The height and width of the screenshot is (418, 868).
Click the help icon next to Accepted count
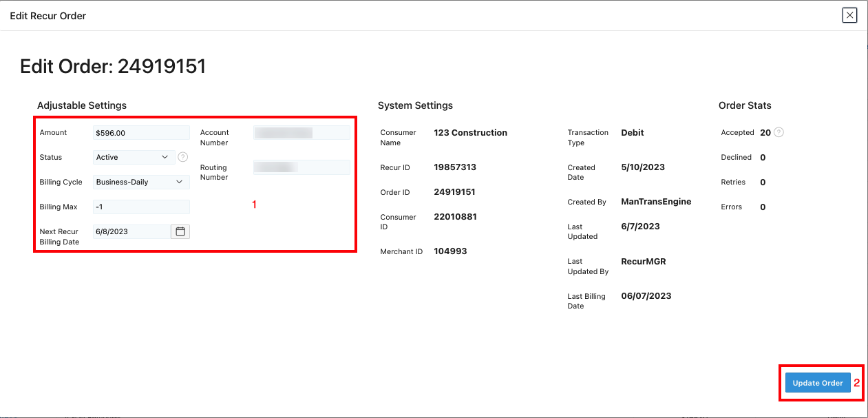(x=779, y=132)
